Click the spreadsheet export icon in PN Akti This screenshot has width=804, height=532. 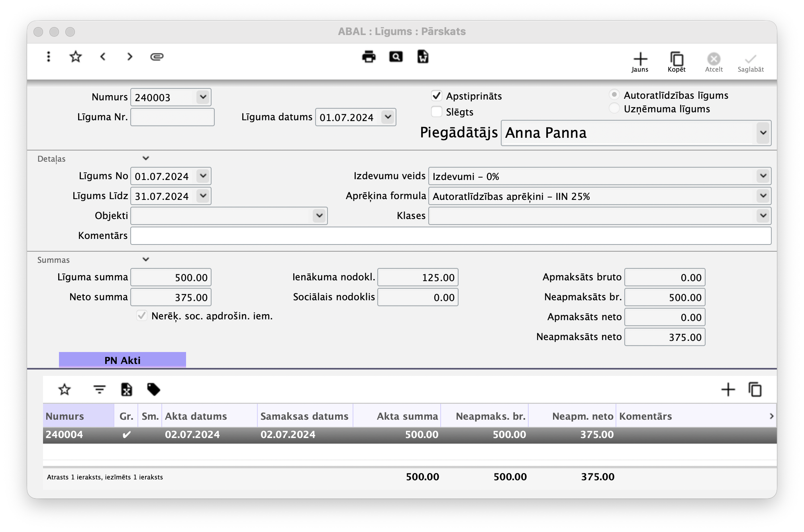[x=127, y=389]
